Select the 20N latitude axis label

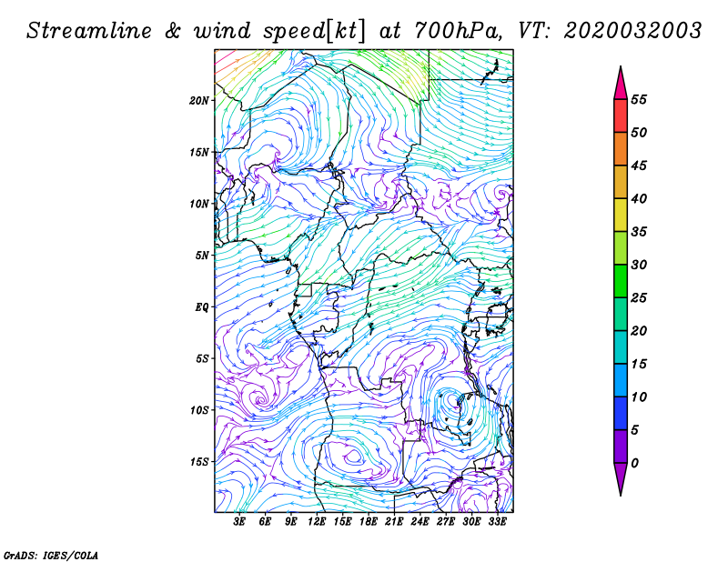point(200,100)
